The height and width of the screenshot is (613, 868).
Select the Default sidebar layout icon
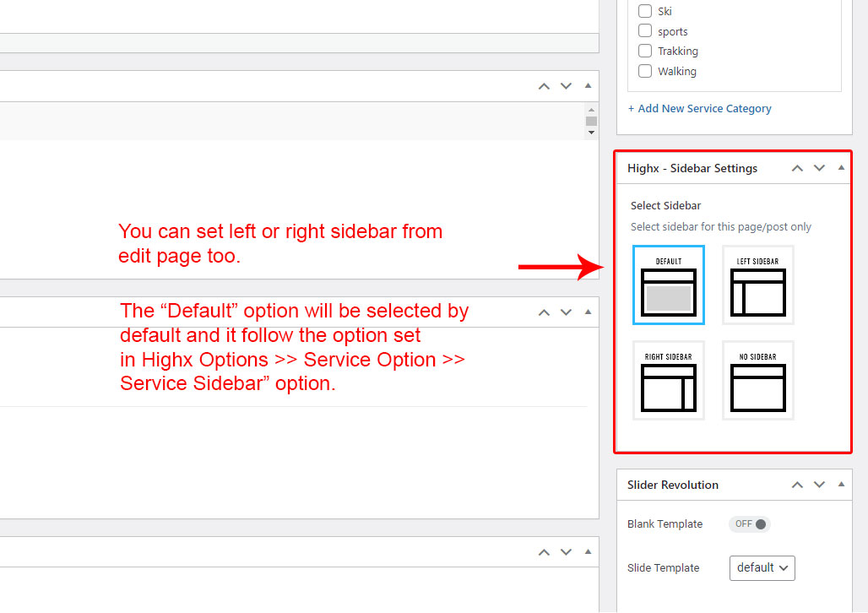coord(668,285)
